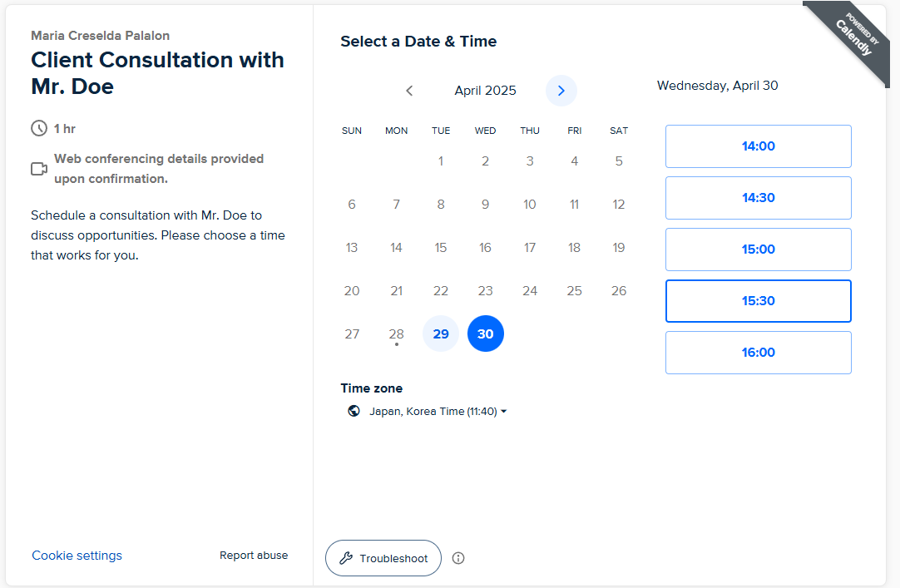Click the info icon beside Troubleshoot
Screen dimensions: 900x588
[458, 558]
